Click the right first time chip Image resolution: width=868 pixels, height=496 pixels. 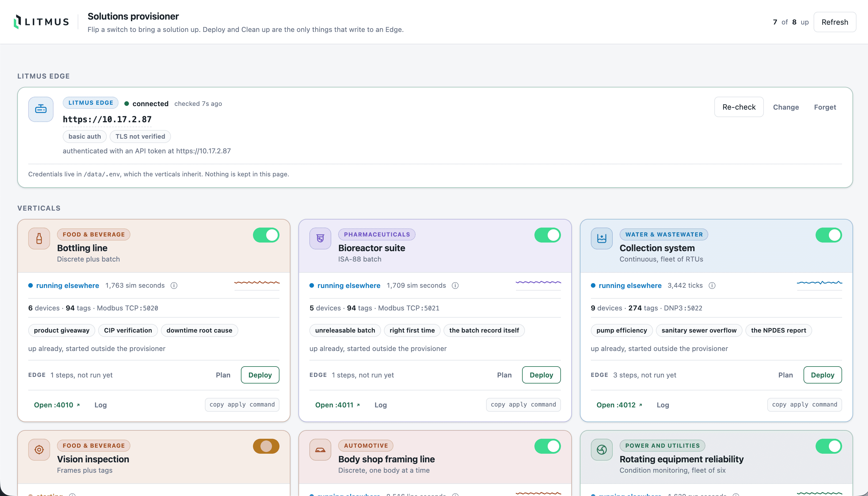click(x=412, y=330)
